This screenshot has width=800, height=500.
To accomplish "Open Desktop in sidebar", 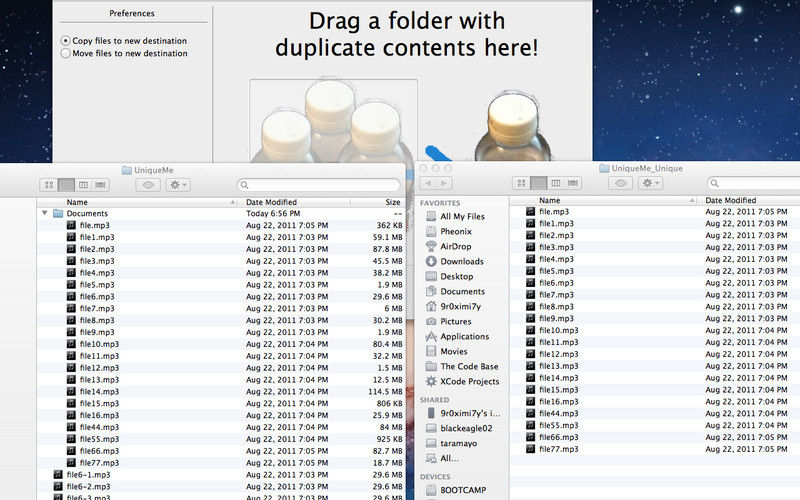I will [x=449, y=277].
